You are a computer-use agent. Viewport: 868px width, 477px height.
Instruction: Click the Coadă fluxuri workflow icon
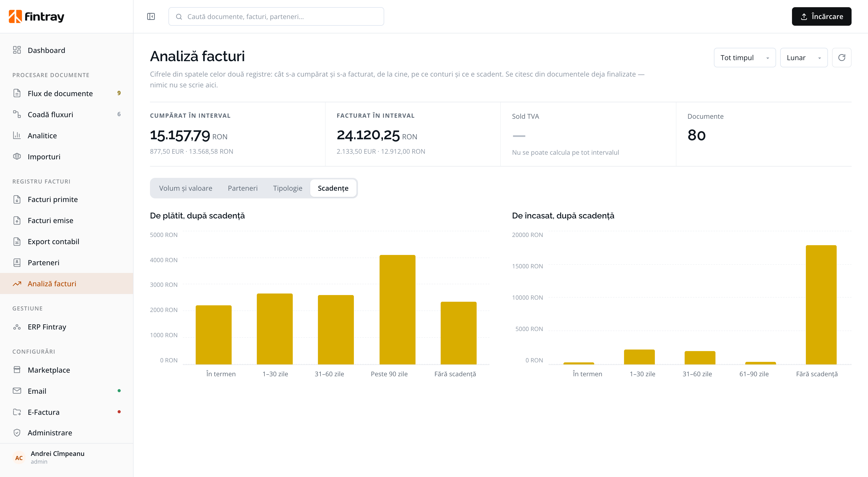point(17,114)
